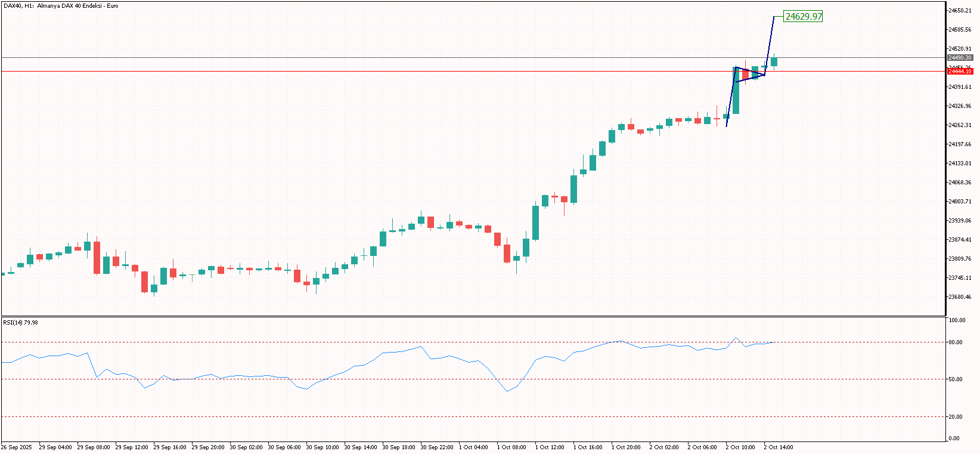Click the latest green candle at far right
980x454 pixels.
point(774,61)
